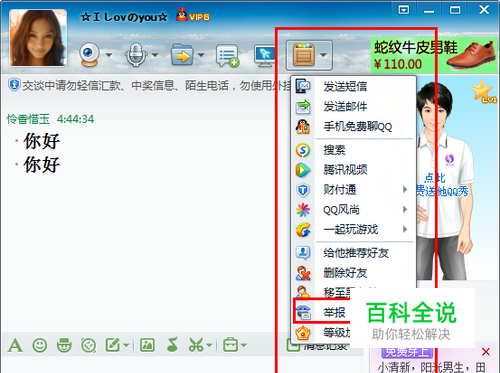Open video call options dropdown arrow
500x373 pixels.
pos(109,55)
